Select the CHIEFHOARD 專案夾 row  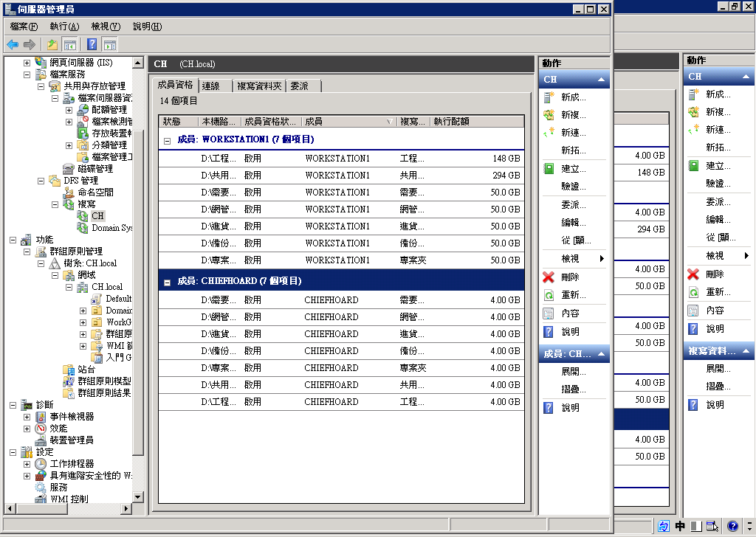[341, 368]
